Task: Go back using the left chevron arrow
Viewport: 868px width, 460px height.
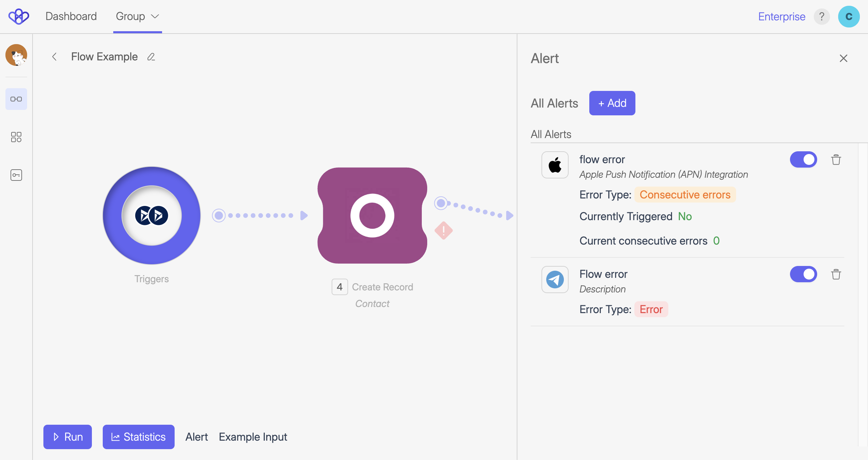Action: (54, 57)
